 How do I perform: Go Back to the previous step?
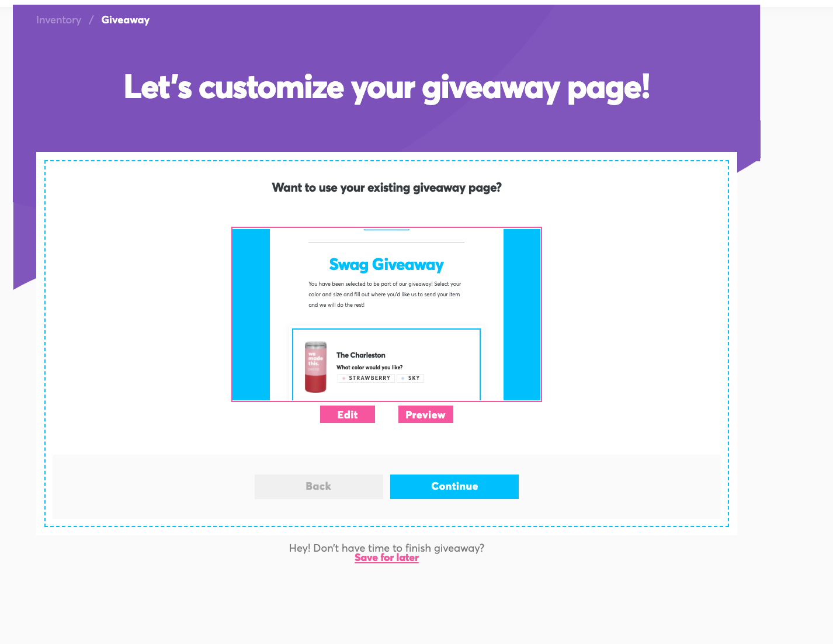(x=318, y=486)
